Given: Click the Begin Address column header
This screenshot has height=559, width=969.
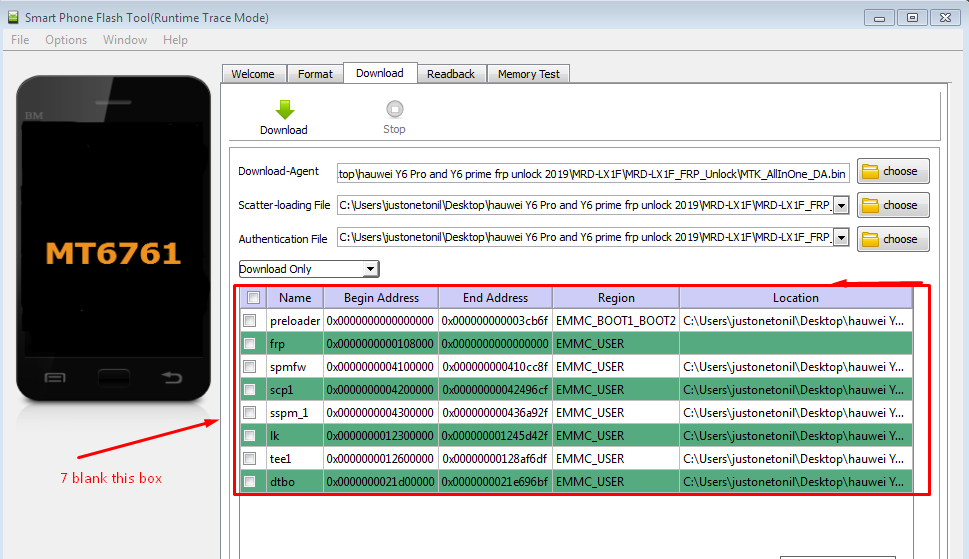Looking at the screenshot, I should 381,298.
